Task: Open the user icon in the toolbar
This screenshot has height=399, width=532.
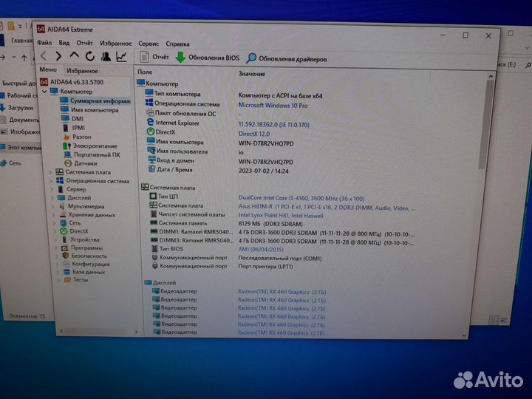Action: pos(106,56)
